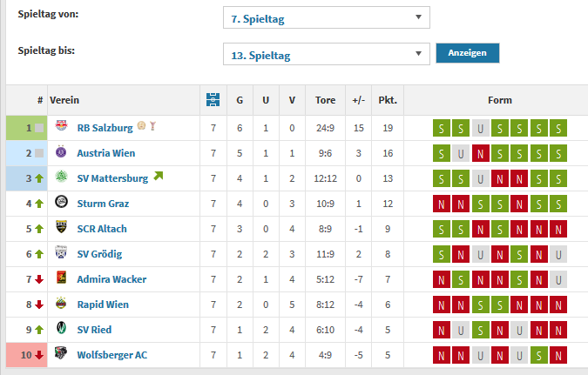Click the Sturm Graz club crest
Screen dimensions: 588x375
coord(61,202)
